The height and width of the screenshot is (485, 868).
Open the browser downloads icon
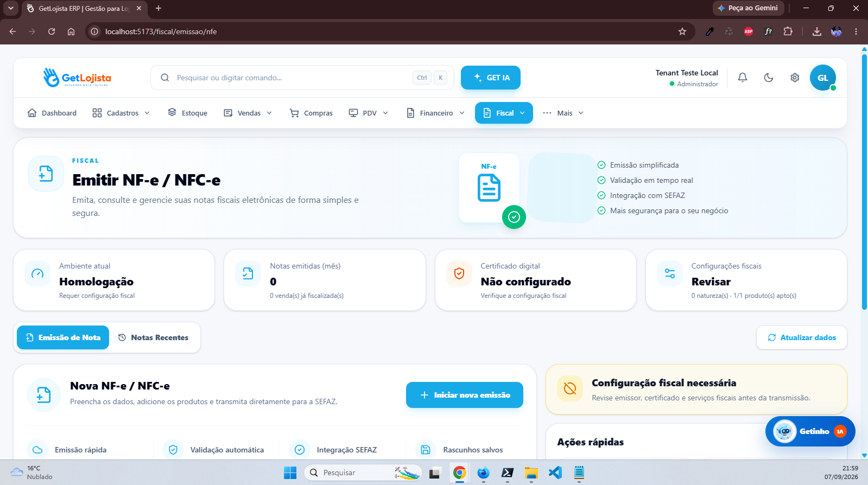coord(816,31)
